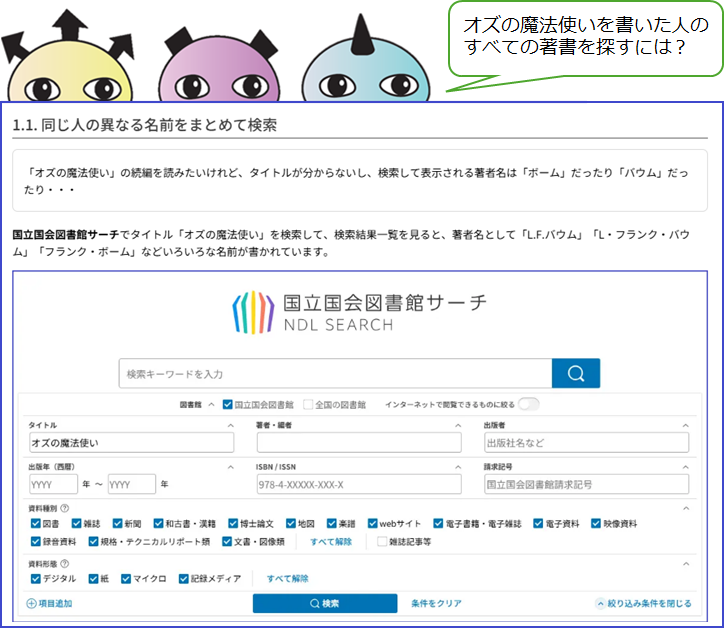Collapse the 出版年 field chevron
The width and height of the screenshot is (724, 628).
click(230, 467)
